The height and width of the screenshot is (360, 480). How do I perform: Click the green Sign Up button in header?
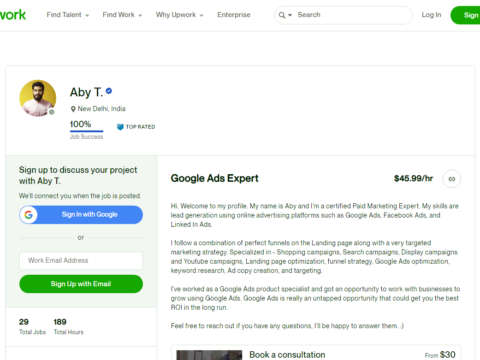point(465,15)
